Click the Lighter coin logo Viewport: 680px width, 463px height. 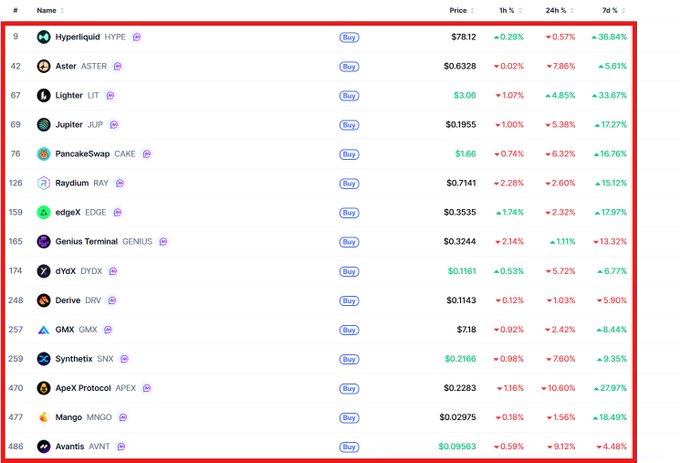[x=43, y=95]
